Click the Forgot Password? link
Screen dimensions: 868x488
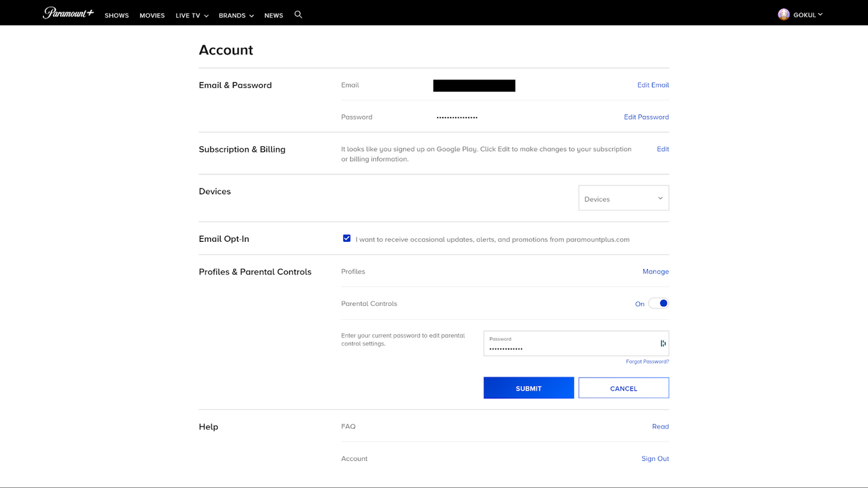647,362
